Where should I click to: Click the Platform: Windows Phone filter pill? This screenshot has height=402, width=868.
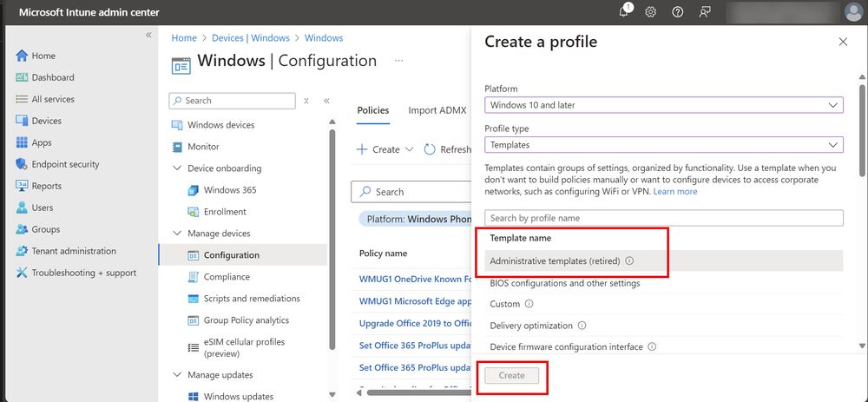[x=415, y=219]
